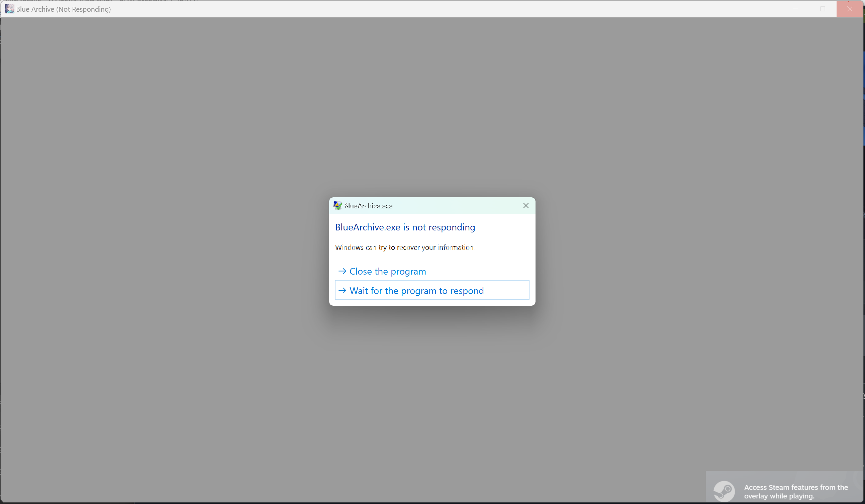Close the Blue Archive window
The height and width of the screenshot is (504, 865).
point(850,9)
